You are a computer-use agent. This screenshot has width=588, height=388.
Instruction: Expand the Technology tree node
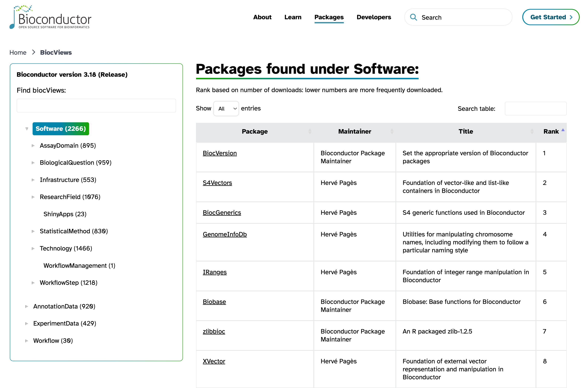pyautogui.click(x=33, y=248)
